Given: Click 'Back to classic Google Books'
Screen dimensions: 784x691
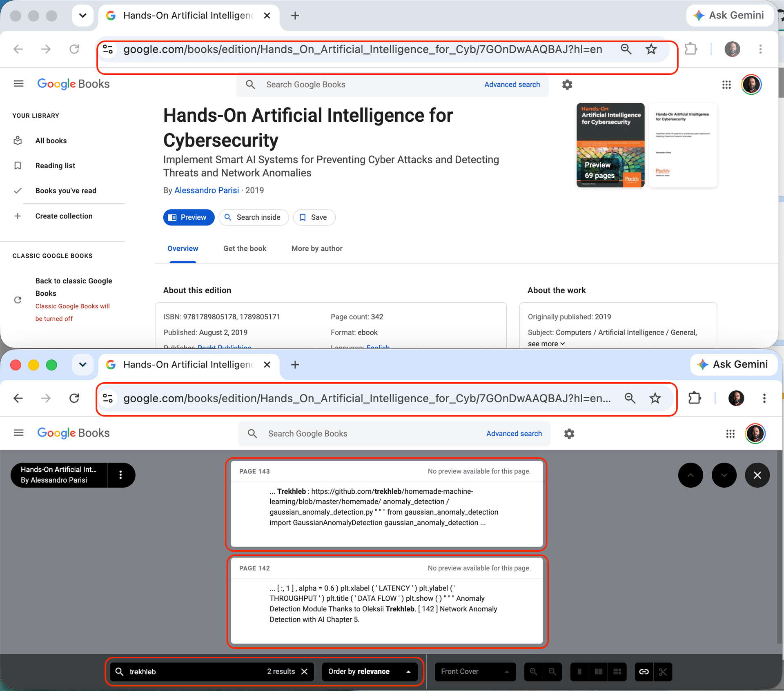Looking at the screenshot, I should pos(73,287).
